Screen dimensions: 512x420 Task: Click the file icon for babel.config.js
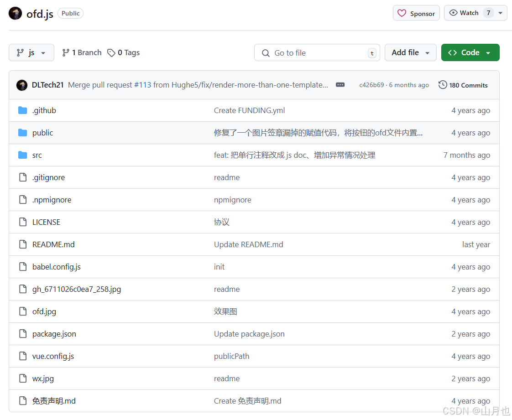(23, 267)
